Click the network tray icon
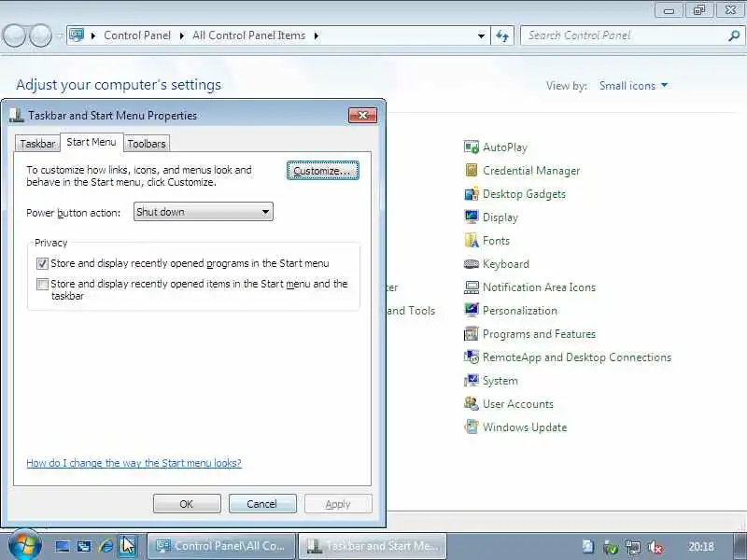This screenshot has width=747, height=560. click(x=633, y=547)
